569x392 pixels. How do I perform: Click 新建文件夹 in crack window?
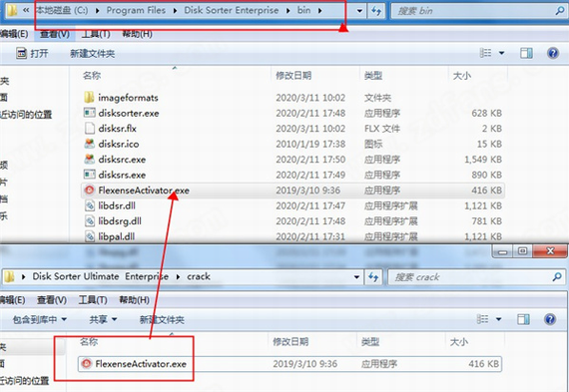[162, 319]
